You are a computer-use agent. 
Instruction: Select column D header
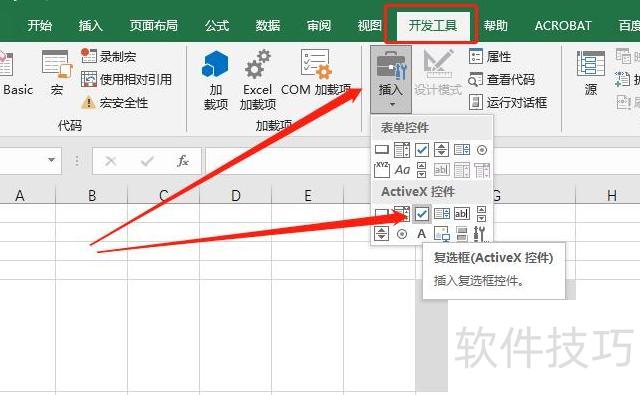coord(236,196)
